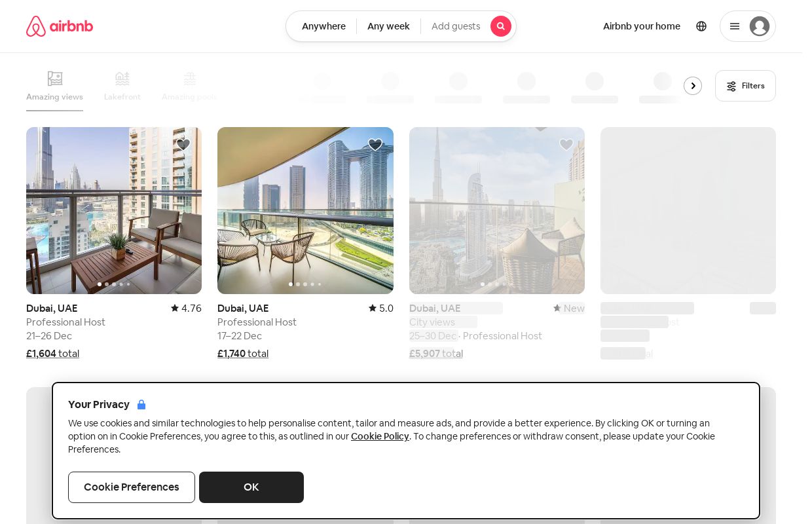Select the Amazing views category icon

tap(54, 79)
